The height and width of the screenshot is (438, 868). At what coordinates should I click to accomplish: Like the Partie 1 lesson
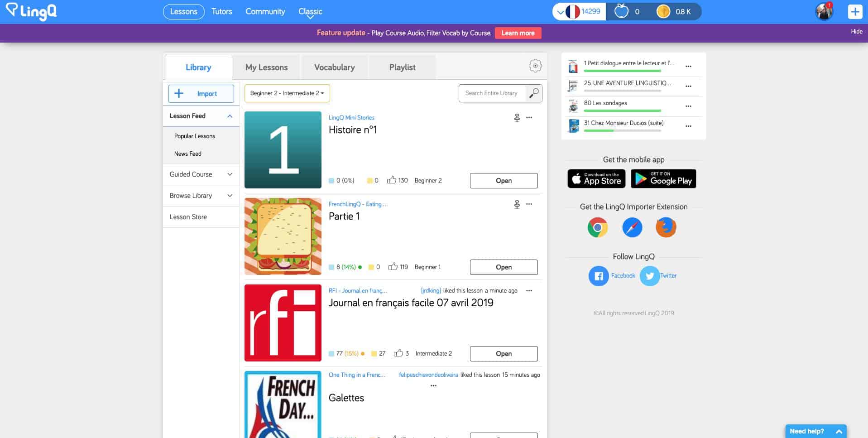point(393,266)
